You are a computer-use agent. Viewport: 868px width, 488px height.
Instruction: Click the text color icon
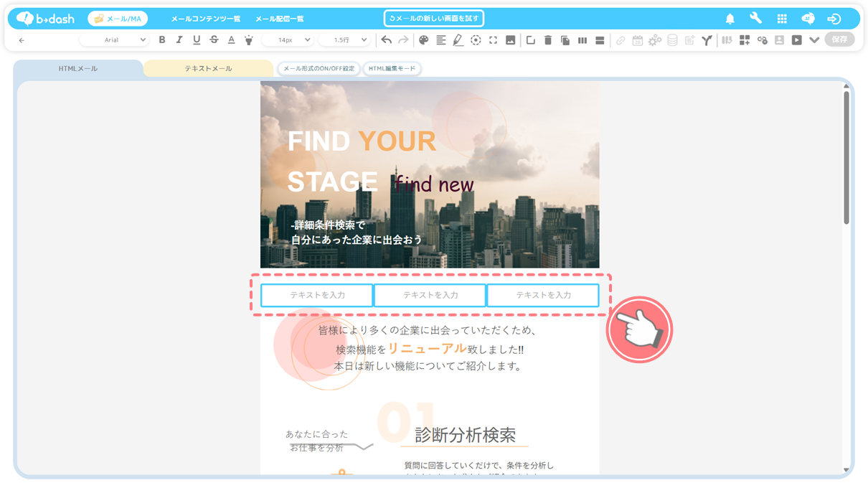pos(231,40)
